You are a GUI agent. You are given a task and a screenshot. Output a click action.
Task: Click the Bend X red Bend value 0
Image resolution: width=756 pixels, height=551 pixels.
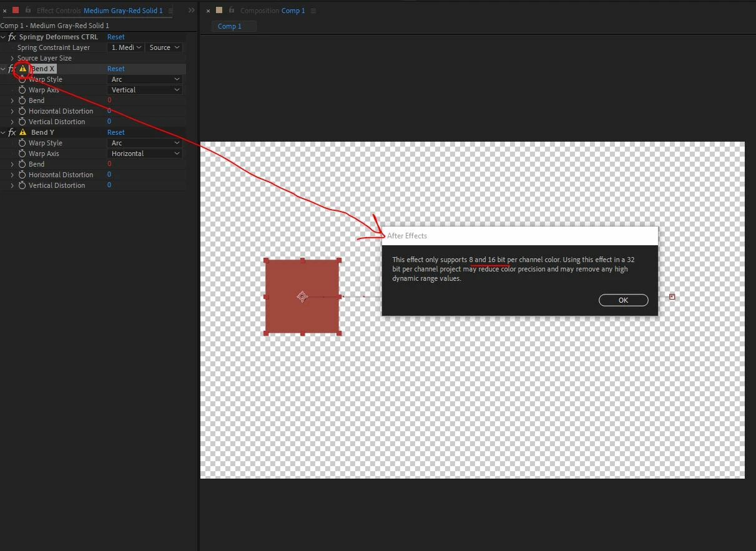[x=109, y=100]
